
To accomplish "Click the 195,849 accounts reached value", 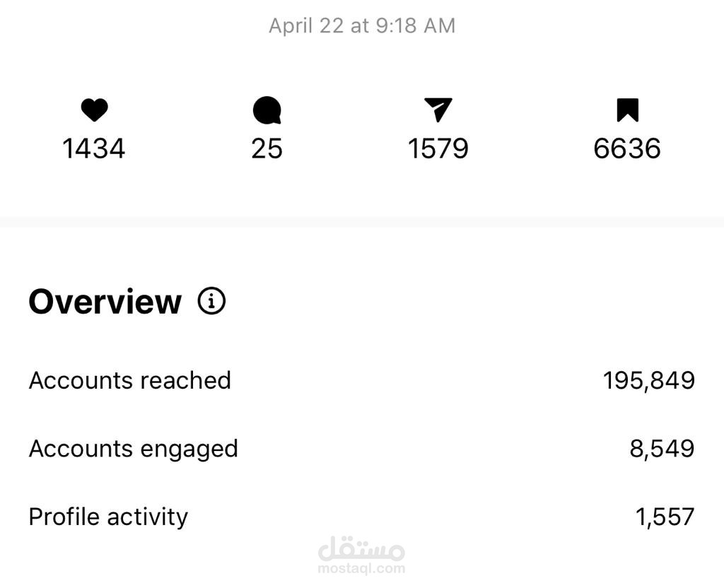I will tap(648, 380).
